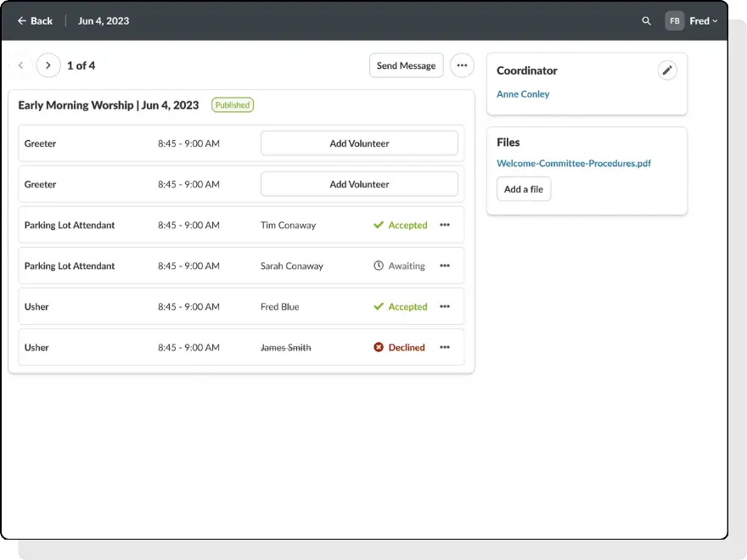The image size is (747, 560).
Task: Add Volunteer to the second Greeter slot
Action: click(359, 184)
